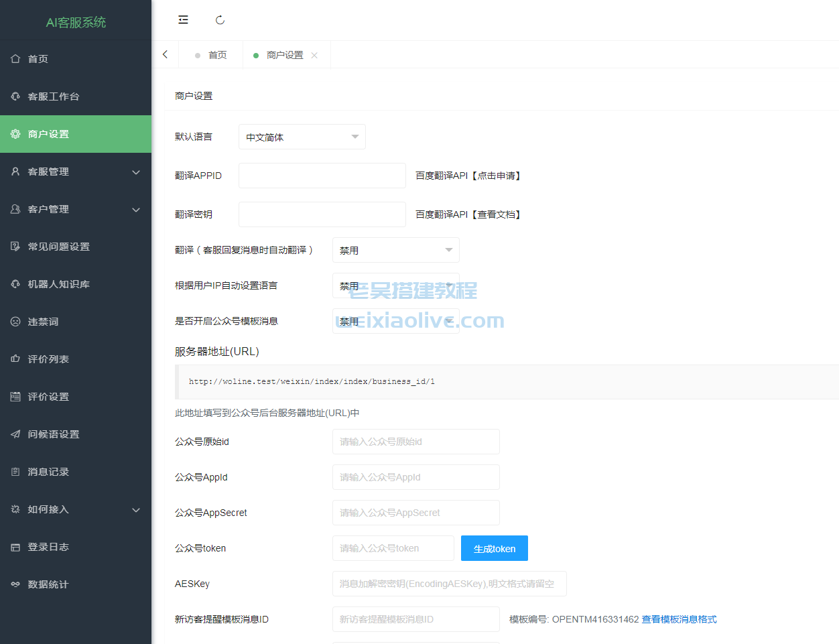Open the 首页 home icon in sidebar

pos(15,59)
